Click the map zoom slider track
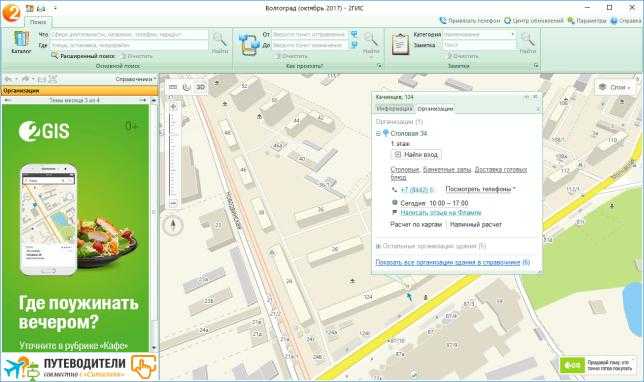The width and height of the screenshot is (644, 382). pos(173,155)
